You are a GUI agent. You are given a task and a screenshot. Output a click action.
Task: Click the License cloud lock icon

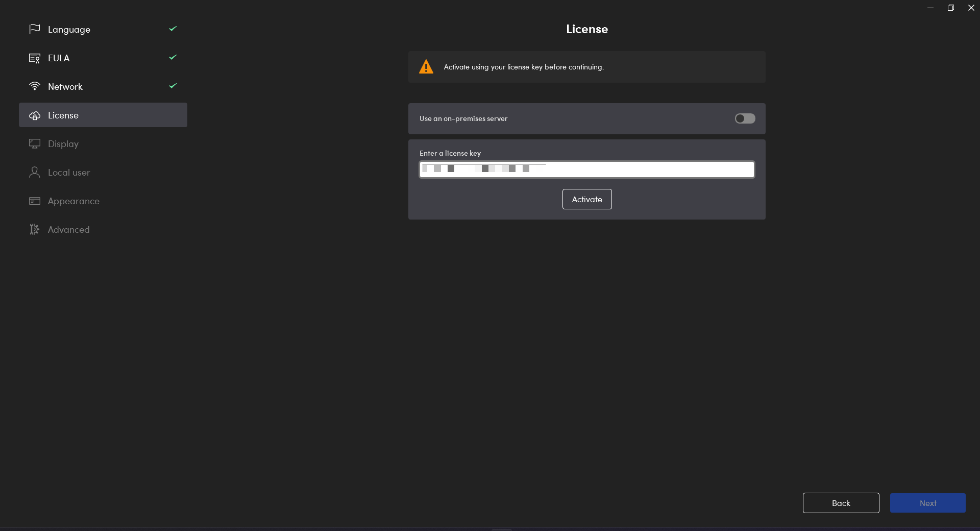pyautogui.click(x=34, y=115)
